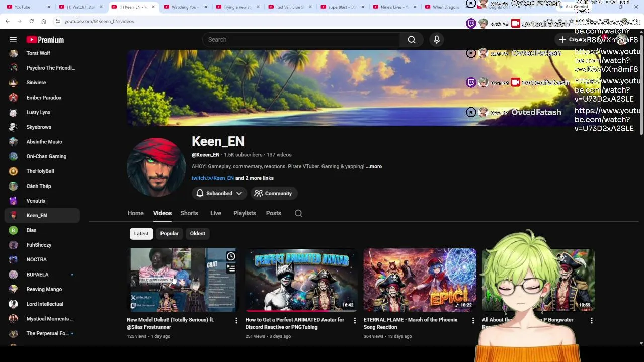
Task: Click Keen_EN channel avatar picture
Action: coord(156,167)
